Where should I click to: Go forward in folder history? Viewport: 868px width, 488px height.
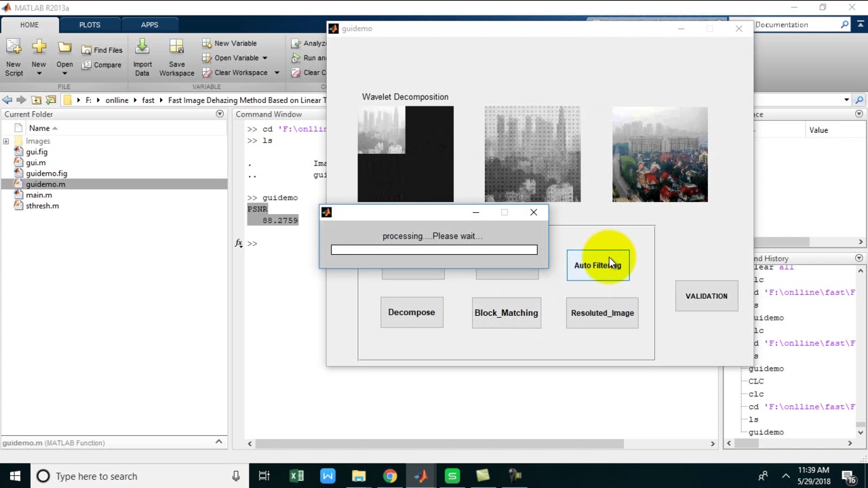point(21,100)
